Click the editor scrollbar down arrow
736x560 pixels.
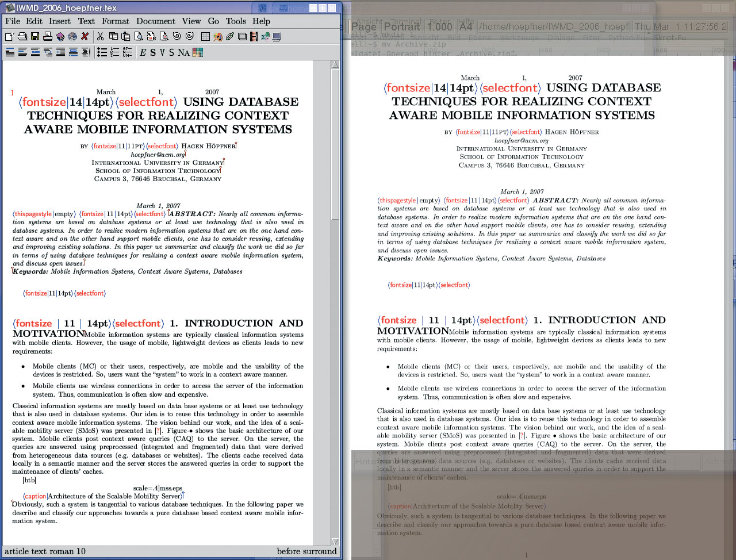coord(336,541)
